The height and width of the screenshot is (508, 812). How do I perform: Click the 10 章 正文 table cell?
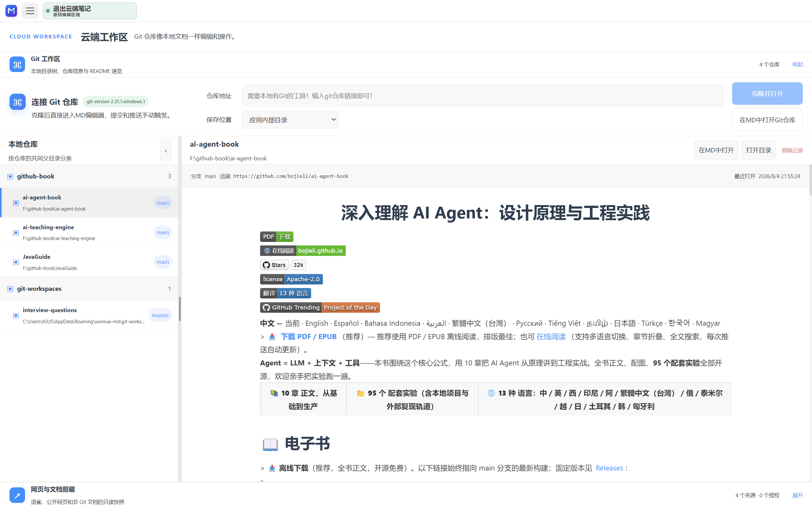(x=303, y=399)
